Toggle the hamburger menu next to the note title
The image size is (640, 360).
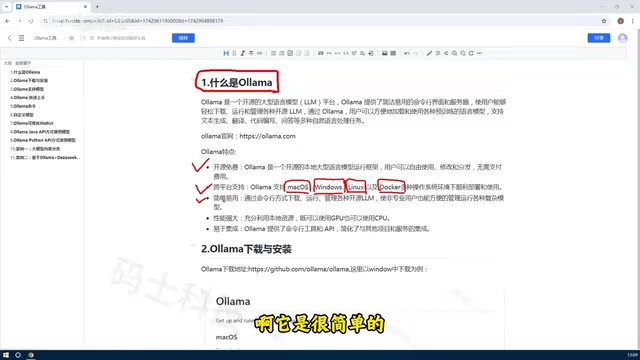[21, 38]
